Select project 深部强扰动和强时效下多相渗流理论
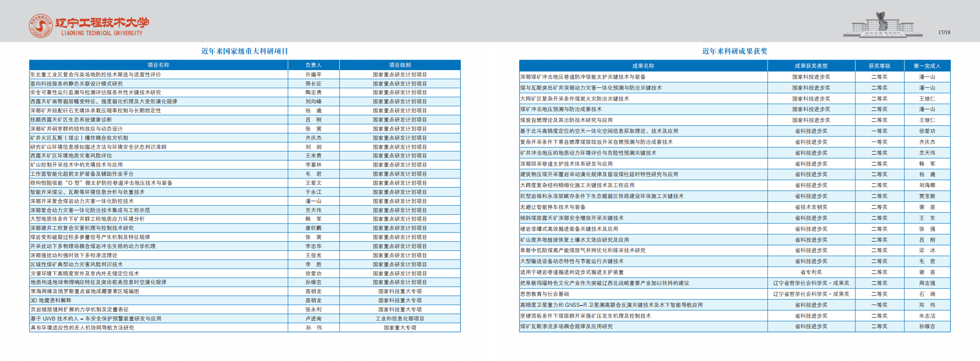 (74, 255)
